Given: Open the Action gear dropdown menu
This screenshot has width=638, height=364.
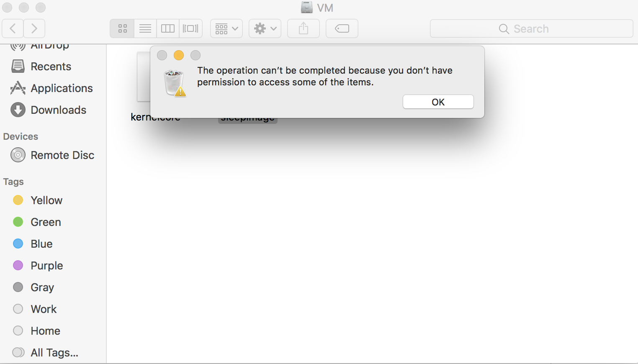Looking at the screenshot, I should (265, 28).
